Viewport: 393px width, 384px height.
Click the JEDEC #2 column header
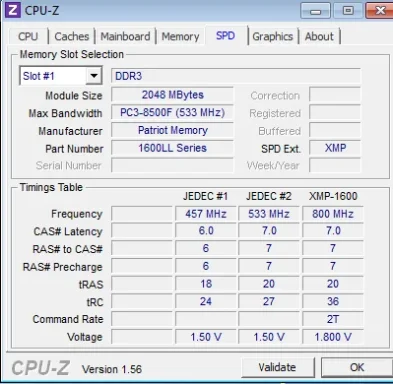click(x=269, y=196)
